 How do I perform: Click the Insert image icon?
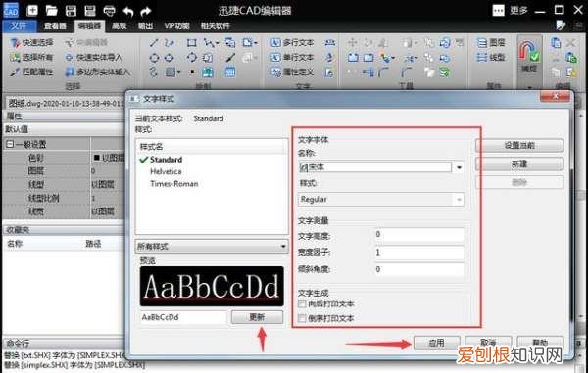(208, 71)
